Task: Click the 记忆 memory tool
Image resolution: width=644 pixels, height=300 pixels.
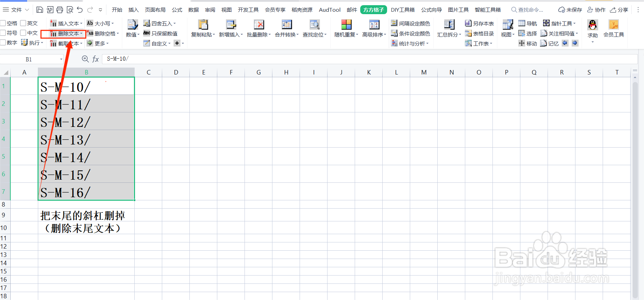Action: (x=549, y=43)
